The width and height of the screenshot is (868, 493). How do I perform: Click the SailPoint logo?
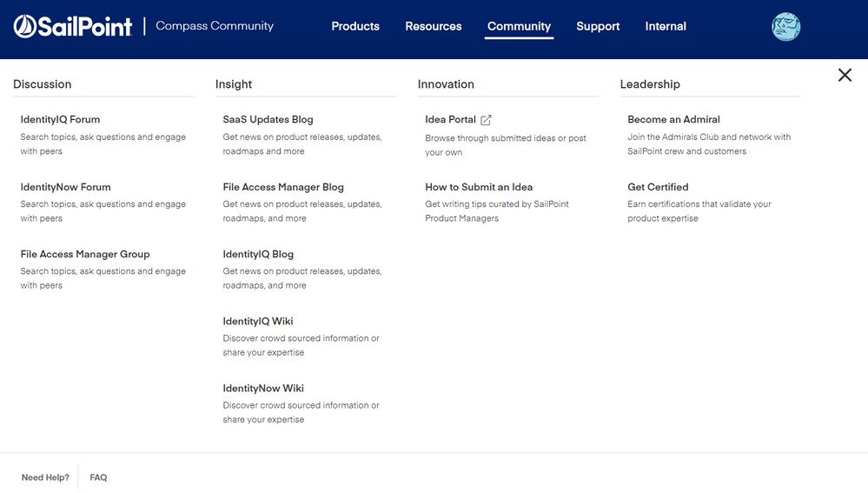coord(73,27)
